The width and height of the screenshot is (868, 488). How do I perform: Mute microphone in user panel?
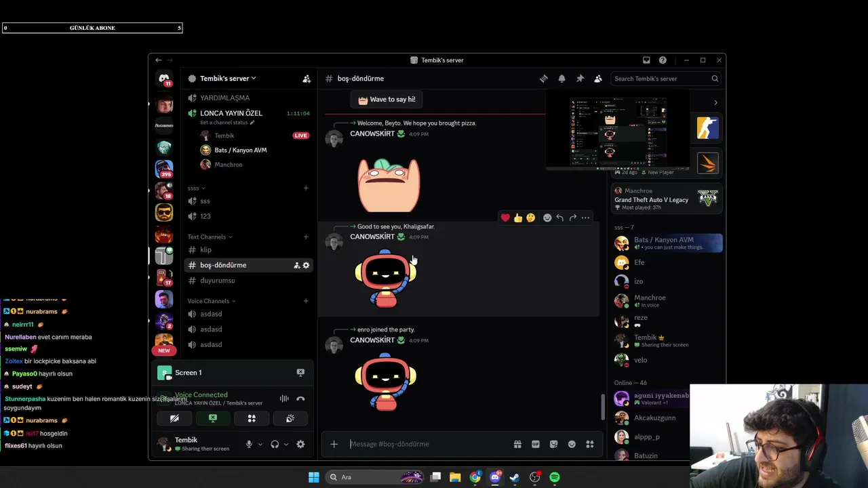click(249, 444)
